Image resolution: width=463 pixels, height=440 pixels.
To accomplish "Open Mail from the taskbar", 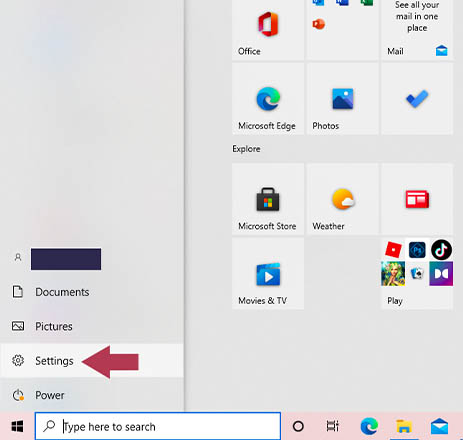I will (439, 426).
